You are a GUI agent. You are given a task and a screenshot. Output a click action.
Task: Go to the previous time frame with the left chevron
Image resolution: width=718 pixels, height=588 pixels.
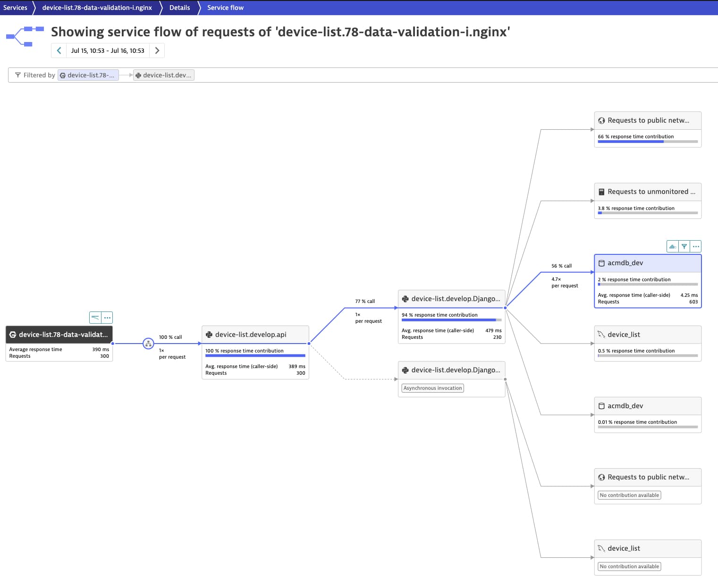pyautogui.click(x=59, y=50)
